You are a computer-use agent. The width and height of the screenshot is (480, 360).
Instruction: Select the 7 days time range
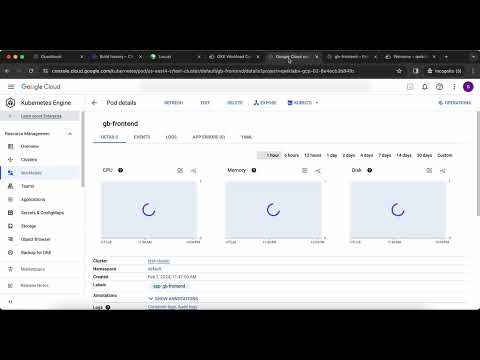[384, 155]
